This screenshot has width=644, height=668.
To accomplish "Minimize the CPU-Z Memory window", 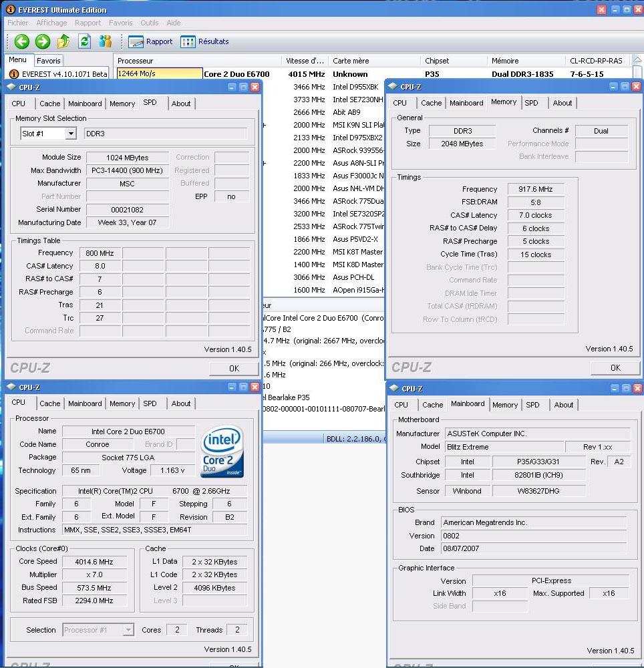I will [613, 87].
